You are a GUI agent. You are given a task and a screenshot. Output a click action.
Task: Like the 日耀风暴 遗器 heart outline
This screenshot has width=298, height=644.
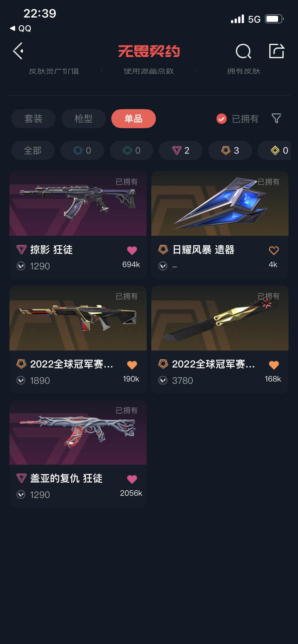point(274,250)
